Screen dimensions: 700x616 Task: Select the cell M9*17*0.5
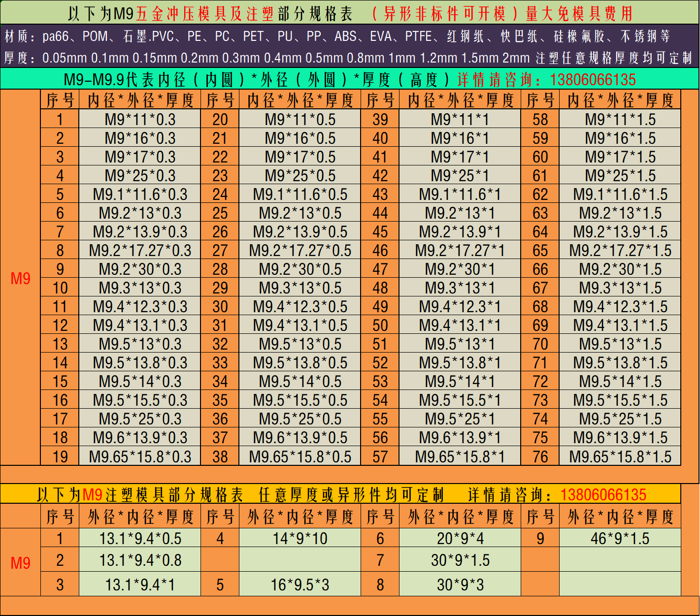pos(300,157)
